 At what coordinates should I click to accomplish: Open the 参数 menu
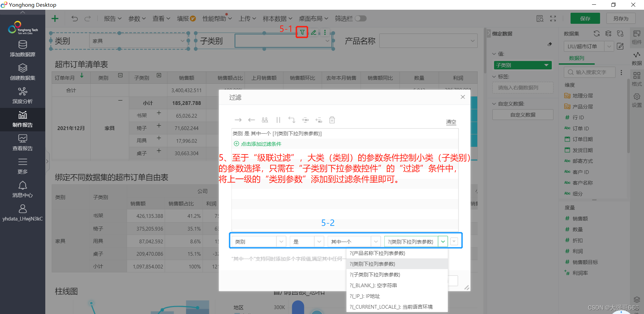[137, 19]
